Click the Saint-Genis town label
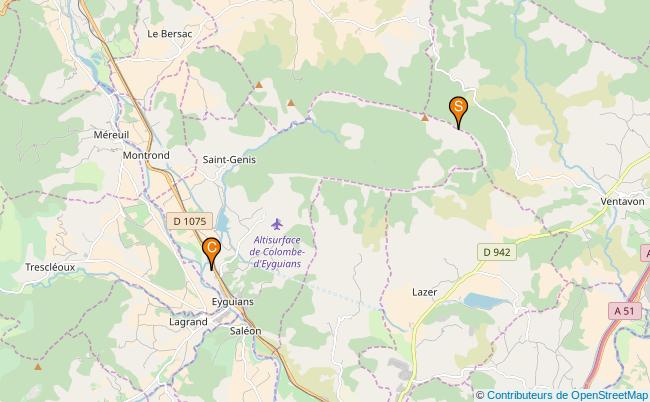Screen dimensions: 650x402 (x=229, y=160)
